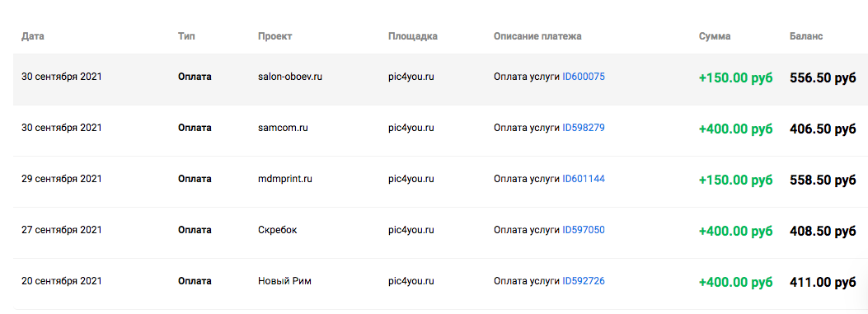Open payment link ID592726

click(584, 281)
